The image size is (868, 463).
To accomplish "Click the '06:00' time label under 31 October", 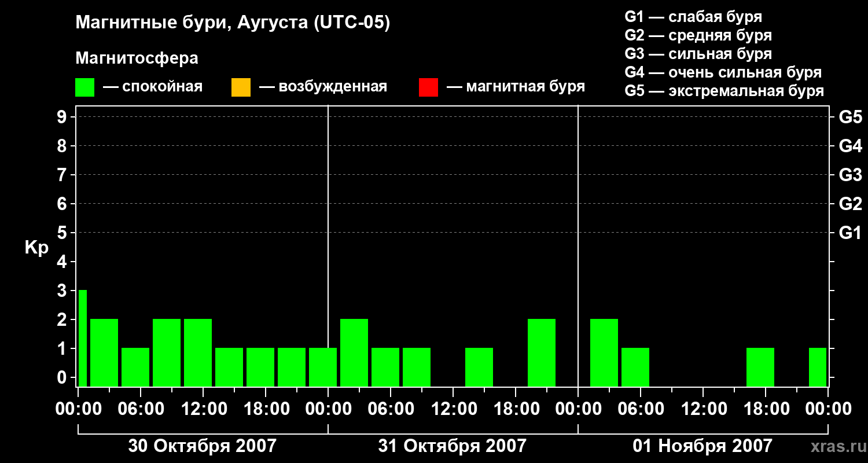I will [391, 409].
